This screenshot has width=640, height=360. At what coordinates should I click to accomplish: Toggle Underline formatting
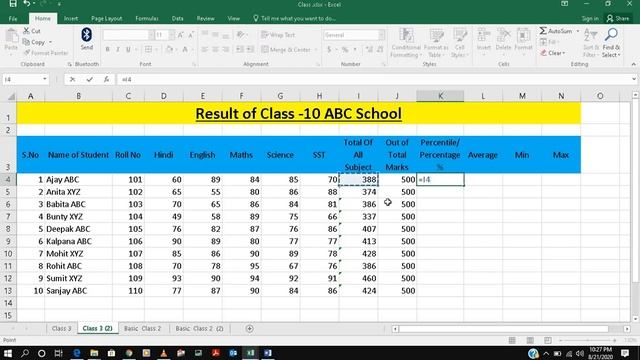click(128, 49)
